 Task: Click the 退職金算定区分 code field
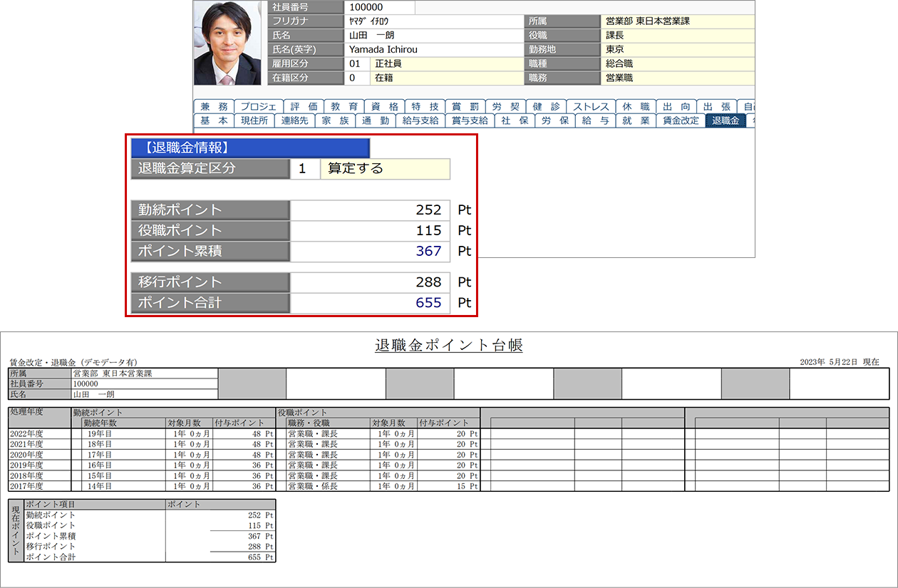tap(304, 169)
